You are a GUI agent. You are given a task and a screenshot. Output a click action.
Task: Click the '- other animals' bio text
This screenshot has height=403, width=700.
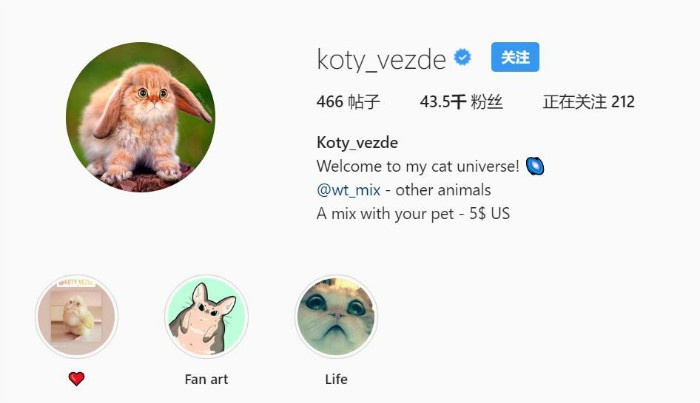[x=438, y=190]
